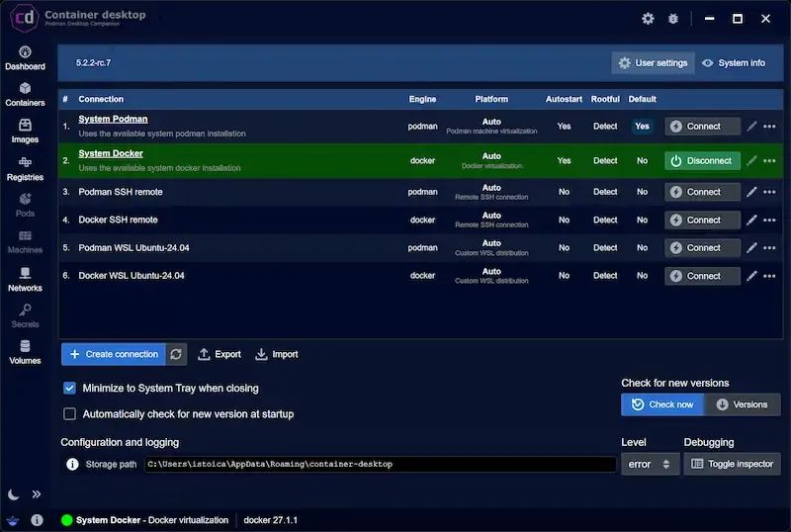Edit the System Podman connection with pencil icon
791x532 pixels.
tap(751, 127)
